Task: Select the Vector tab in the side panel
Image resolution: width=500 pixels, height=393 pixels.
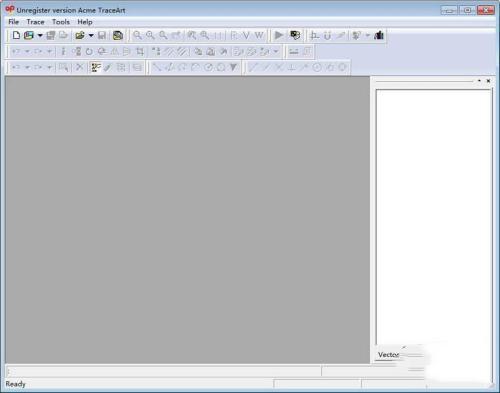Action: click(x=388, y=355)
